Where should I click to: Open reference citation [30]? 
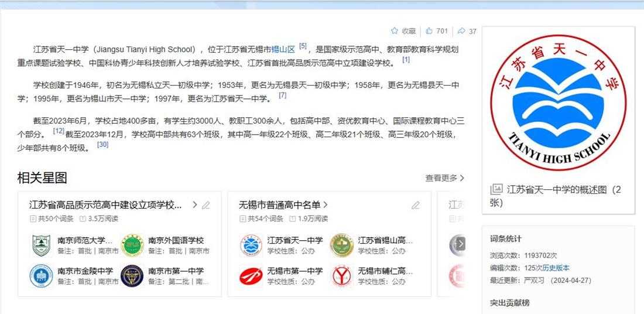(102, 144)
